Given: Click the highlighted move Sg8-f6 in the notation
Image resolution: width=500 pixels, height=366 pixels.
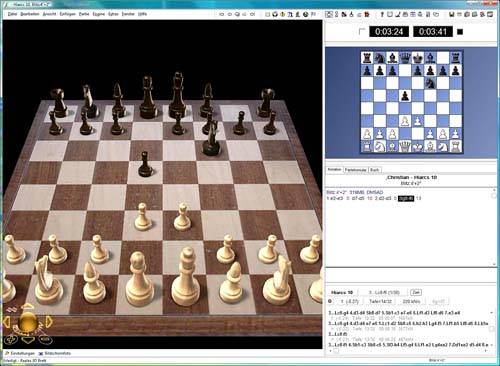Looking at the screenshot, I should (406, 198).
